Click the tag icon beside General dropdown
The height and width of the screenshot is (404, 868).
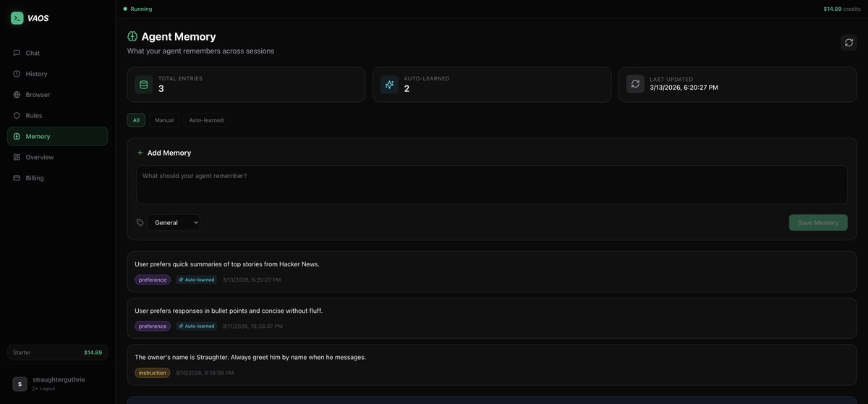(x=140, y=222)
